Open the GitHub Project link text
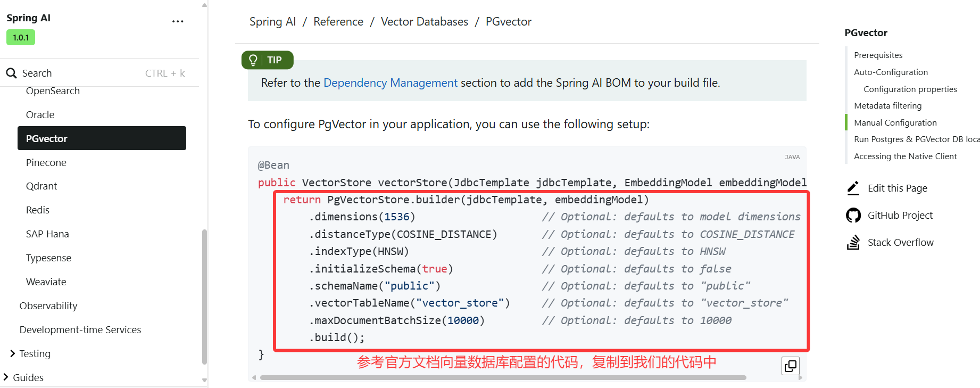Image resolution: width=980 pixels, height=388 pixels. tap(900, 215)
